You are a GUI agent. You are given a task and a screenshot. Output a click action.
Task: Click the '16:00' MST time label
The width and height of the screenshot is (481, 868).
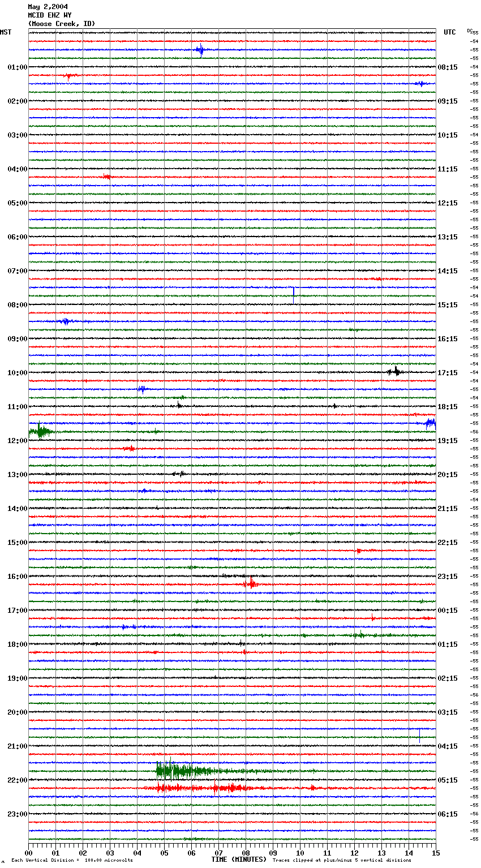tap(18, 577)
